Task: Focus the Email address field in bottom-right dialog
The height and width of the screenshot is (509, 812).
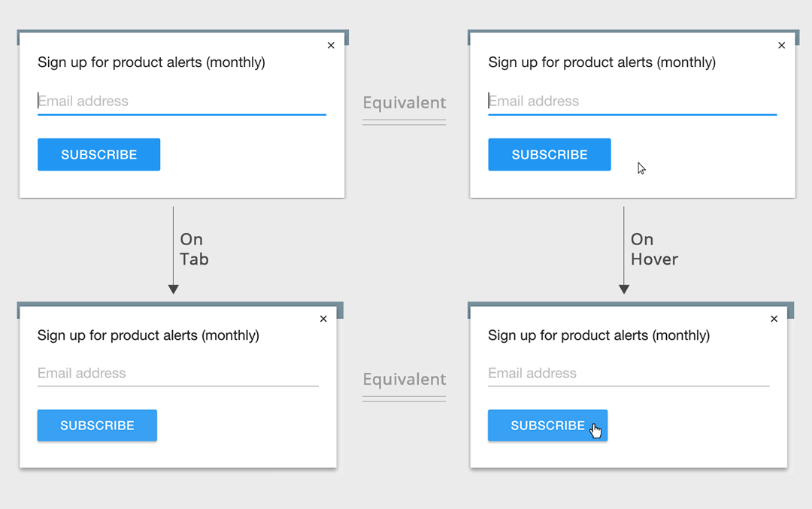Action: coord(628,374)
